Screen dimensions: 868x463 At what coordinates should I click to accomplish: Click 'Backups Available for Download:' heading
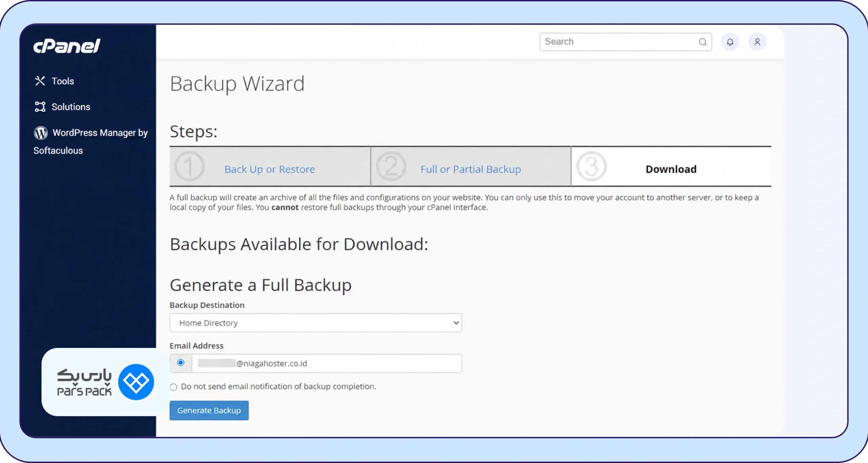tap(299, 245)
